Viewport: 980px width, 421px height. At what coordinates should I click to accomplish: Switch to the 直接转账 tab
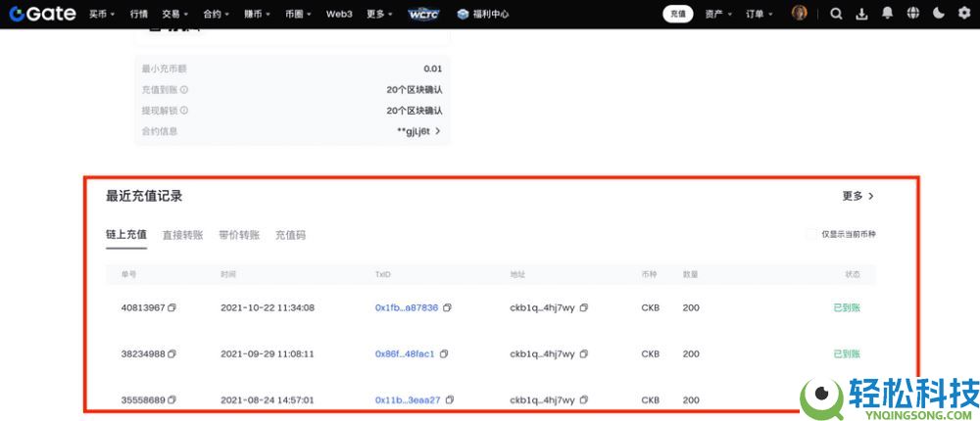[182, 235]
